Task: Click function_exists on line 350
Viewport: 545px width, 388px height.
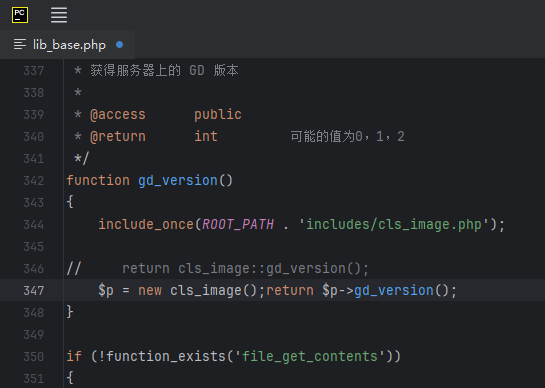Action: point(166,356)
